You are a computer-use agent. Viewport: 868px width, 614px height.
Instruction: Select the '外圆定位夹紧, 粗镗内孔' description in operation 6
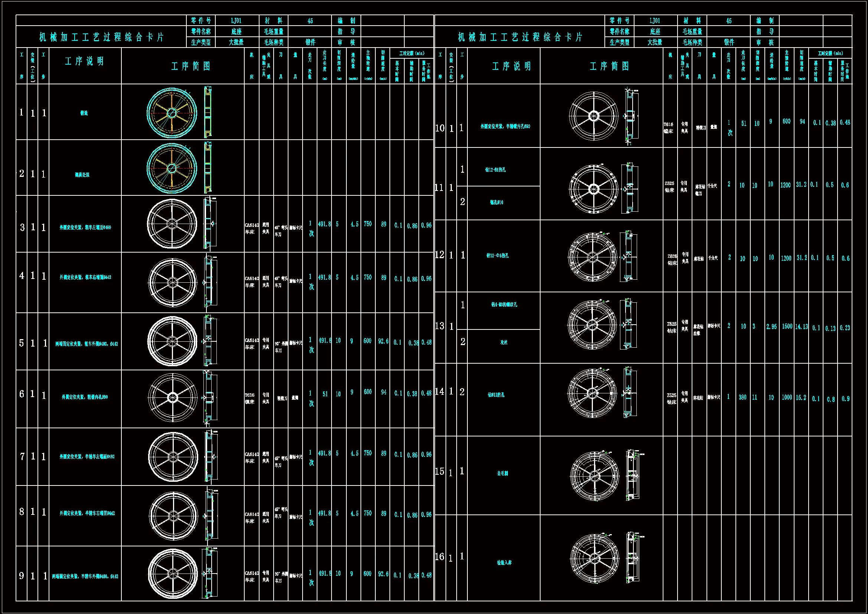85,397
